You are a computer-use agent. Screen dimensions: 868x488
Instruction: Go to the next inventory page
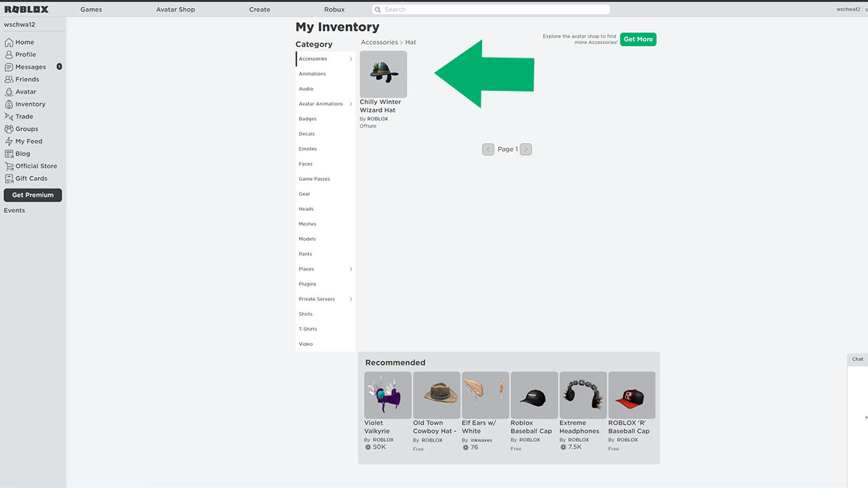coord(526,149)
